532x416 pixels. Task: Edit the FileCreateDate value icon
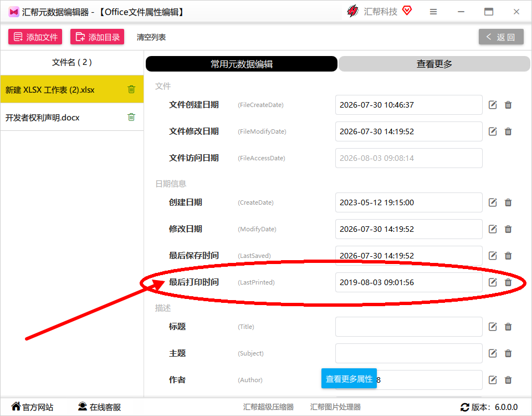coord(493,105)
